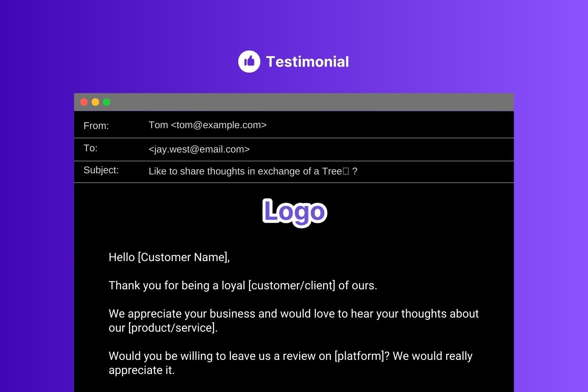Click the [customer/client] placeholder
The width and height of the screenshot is (588, 392).
(x=292, y=285)
